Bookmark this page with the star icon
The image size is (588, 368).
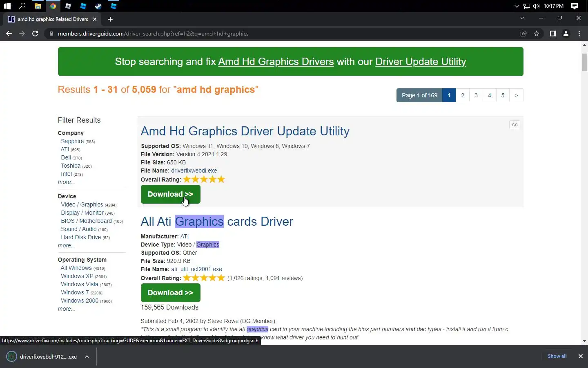(537, 34)
